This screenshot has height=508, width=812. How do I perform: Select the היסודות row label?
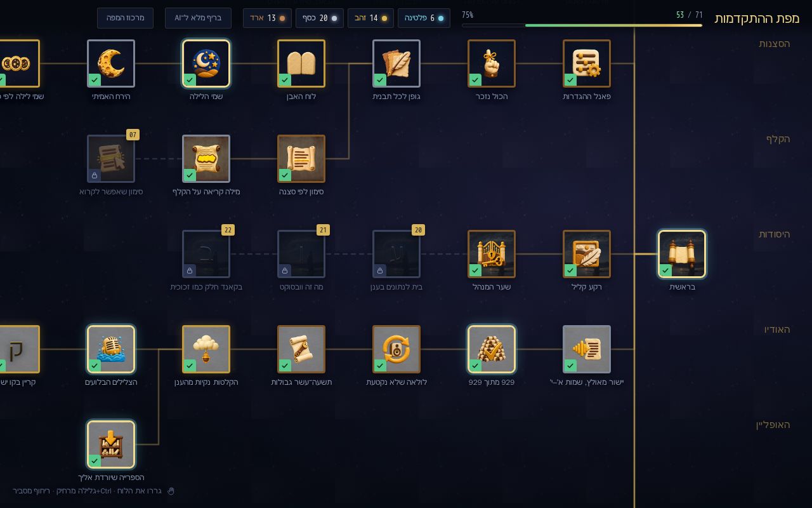775,234
